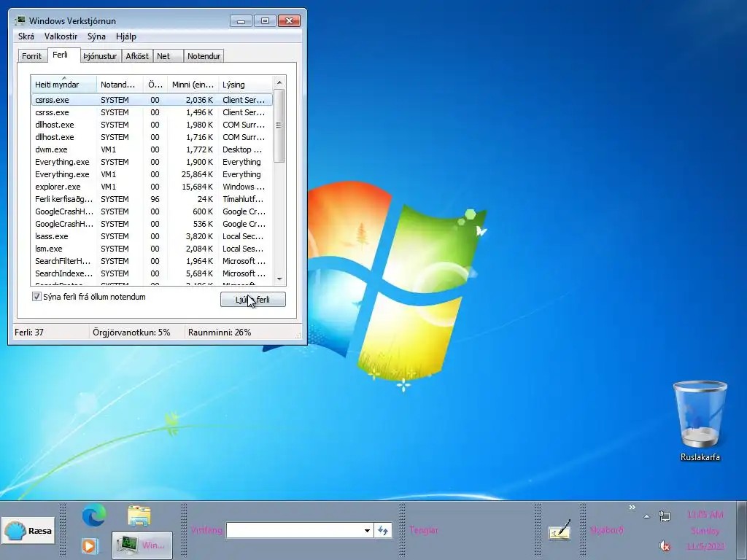Click Raunminni: 26% status entry
This screenshot has width=747, height=560.
click(220, 332)
